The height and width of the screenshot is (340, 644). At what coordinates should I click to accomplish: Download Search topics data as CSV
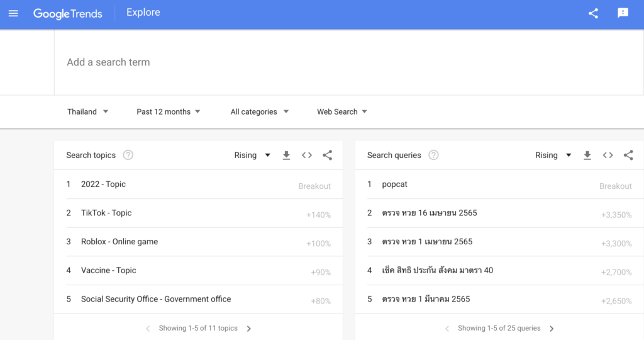click(286, 155)
